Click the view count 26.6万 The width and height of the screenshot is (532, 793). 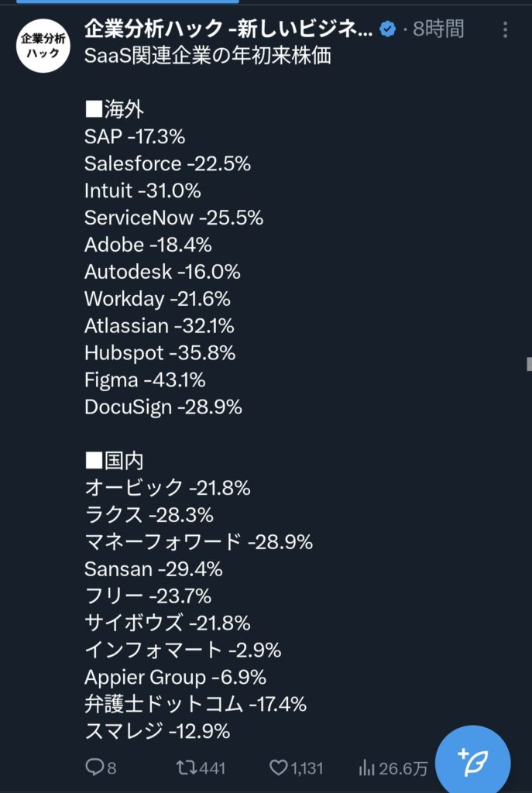(x=403, y=767)
